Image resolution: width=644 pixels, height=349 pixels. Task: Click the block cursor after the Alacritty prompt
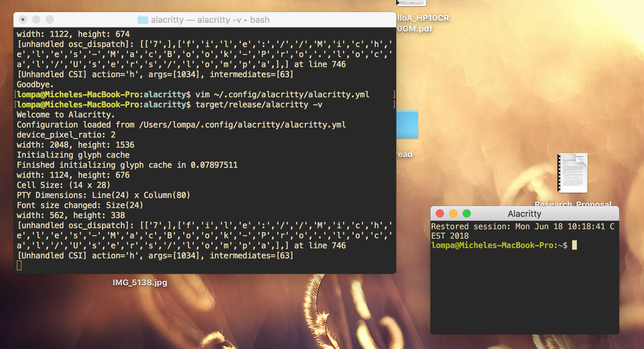click(x=574, y=245)
